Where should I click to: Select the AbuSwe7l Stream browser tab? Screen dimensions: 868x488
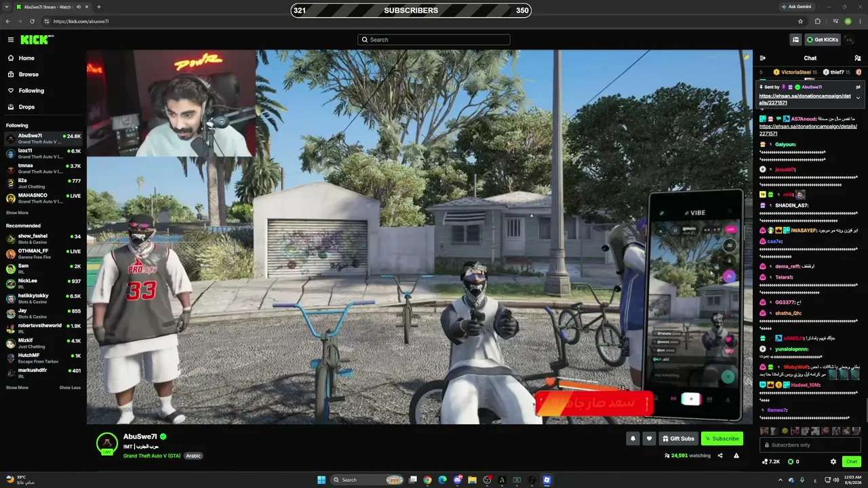(53, 7)
